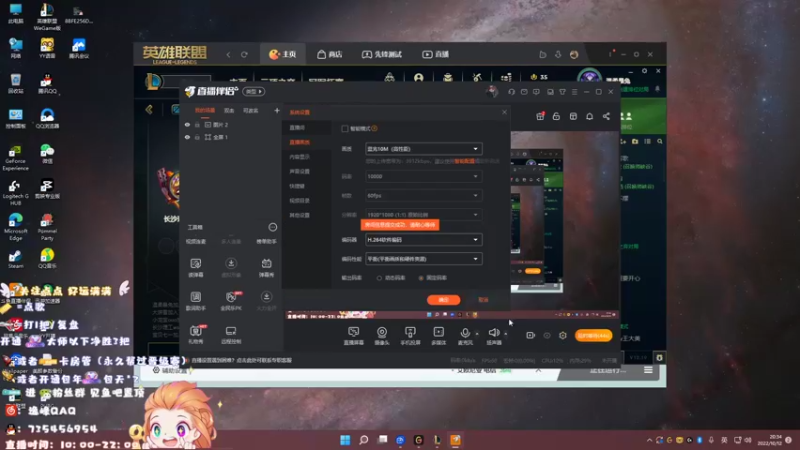The image size is (800, 450).
Task: Click the orange confirm button in settings
Action: click(x=443, y=300)
